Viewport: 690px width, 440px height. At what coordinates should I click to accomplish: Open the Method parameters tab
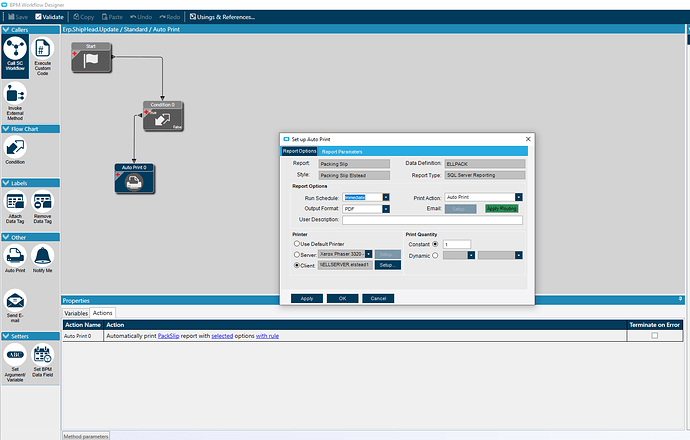[x=86, y=436]
